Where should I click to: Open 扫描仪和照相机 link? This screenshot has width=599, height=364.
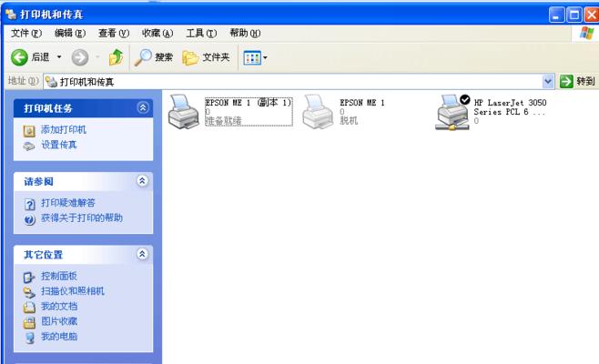tap(73, 291)
